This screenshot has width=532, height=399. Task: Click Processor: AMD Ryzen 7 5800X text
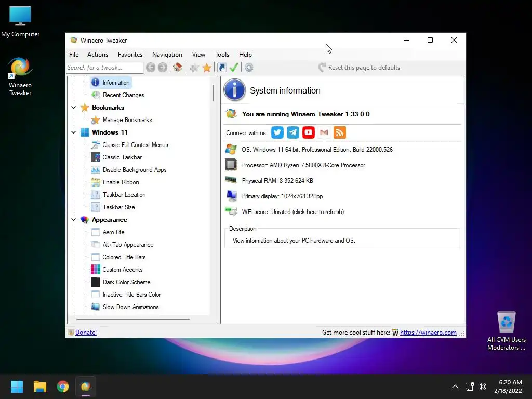pyautogui.click(x=303, y=165)
